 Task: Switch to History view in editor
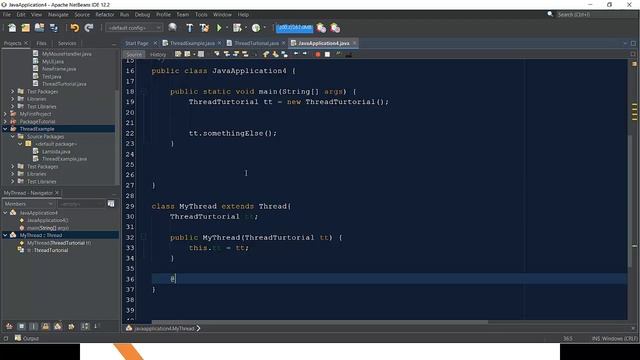tap(158, 54)
